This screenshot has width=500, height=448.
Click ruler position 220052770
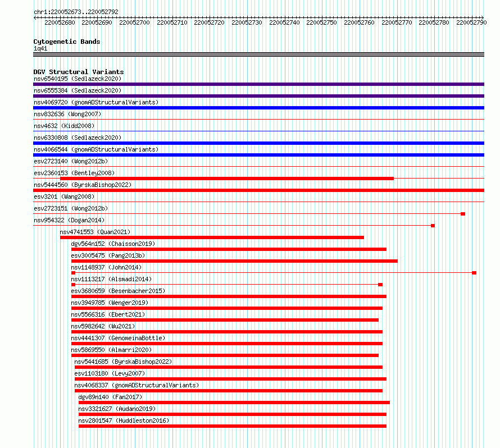(x=397, y=22)
